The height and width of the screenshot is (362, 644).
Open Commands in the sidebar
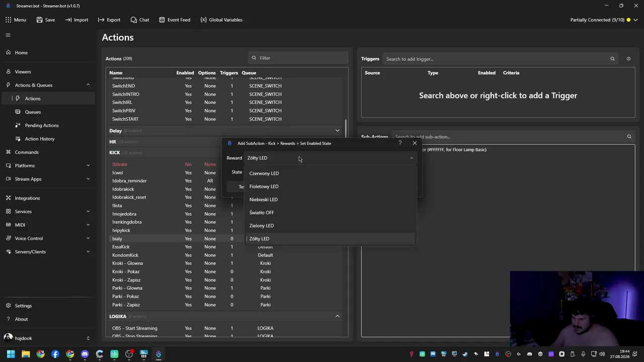click(x=48, y=152)
